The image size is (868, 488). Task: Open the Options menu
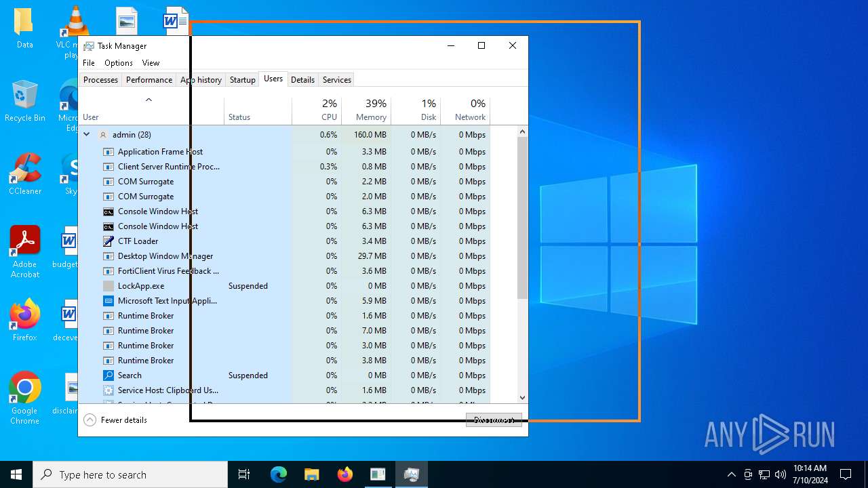click(119, 63)
